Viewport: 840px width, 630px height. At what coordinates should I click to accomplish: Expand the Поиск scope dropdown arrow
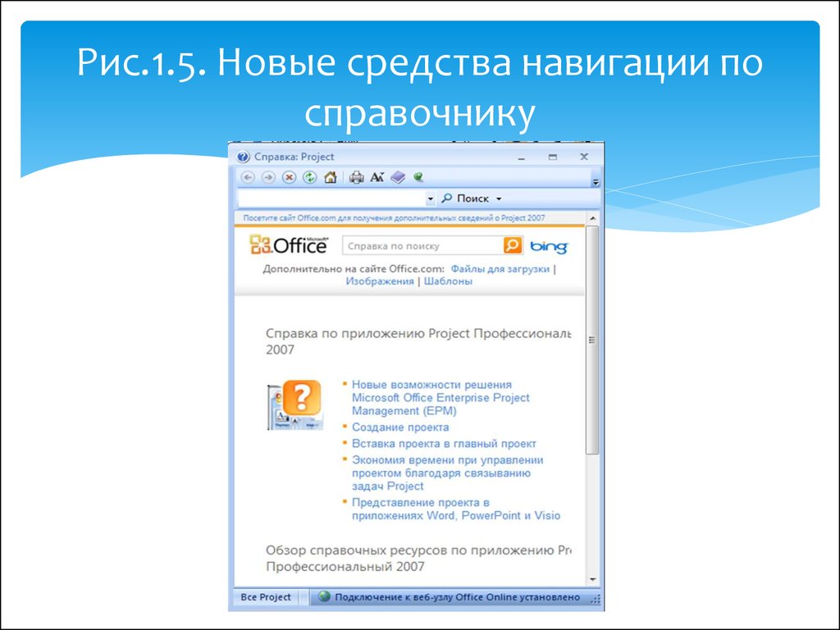coord(499,199)
